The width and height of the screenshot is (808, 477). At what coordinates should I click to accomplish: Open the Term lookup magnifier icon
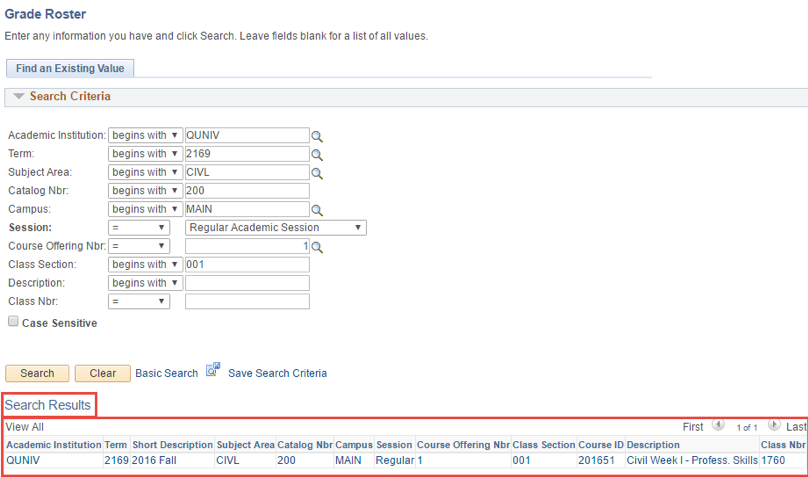317,155
